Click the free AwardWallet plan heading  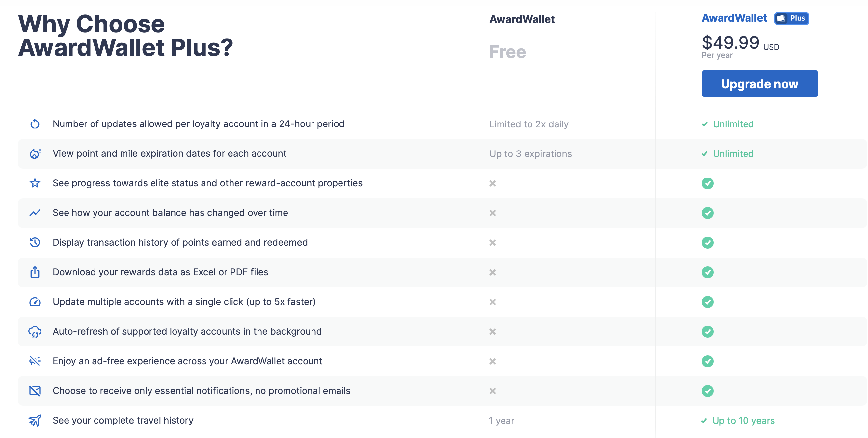[x=522, y=19]
